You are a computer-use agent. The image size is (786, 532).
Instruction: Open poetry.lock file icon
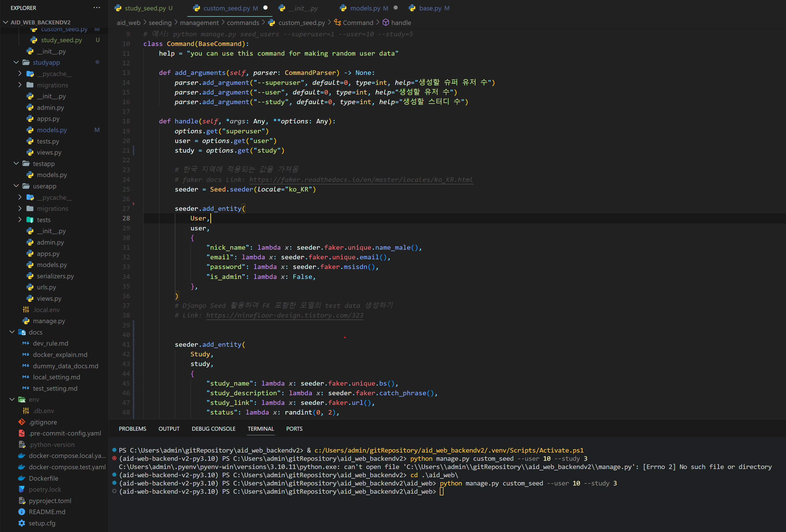click(22, 489)
